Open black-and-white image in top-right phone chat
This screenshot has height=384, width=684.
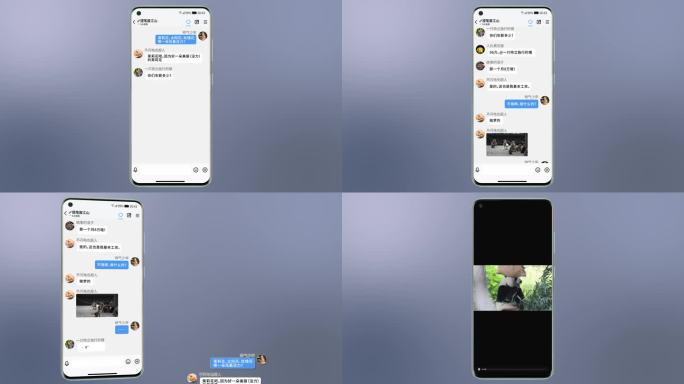click(x=507, y=144)
